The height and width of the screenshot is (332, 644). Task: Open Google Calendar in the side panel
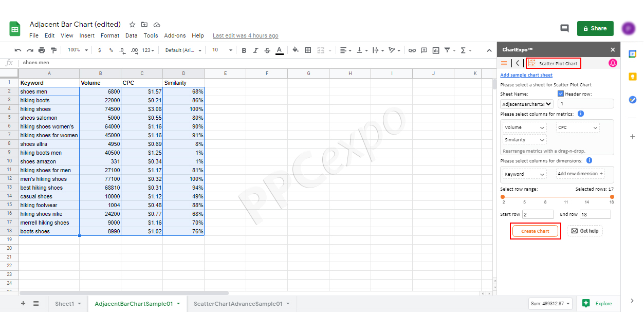(x=633, y=53)
